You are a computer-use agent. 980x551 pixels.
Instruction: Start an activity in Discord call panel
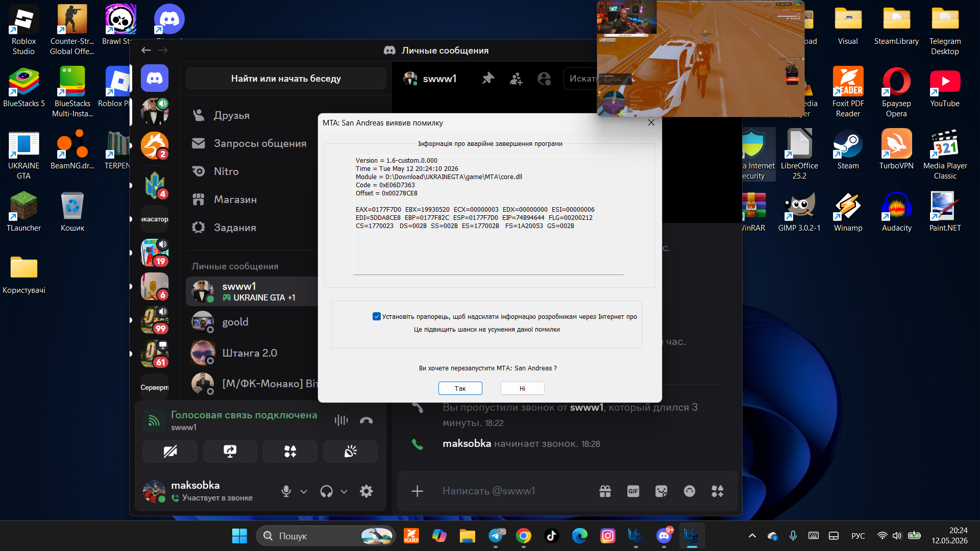290,451
